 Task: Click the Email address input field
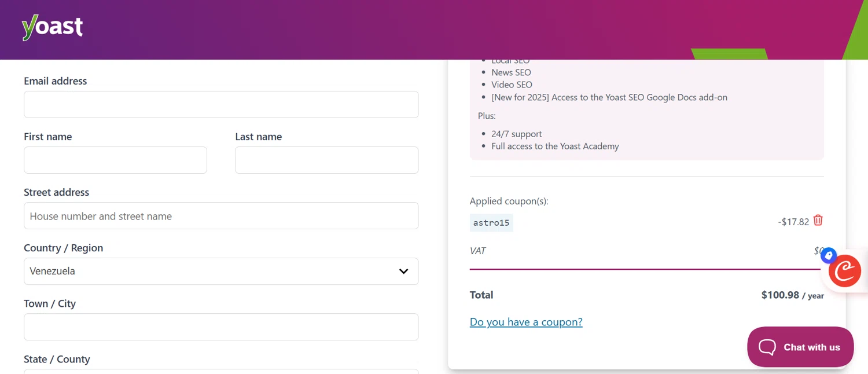221,104
